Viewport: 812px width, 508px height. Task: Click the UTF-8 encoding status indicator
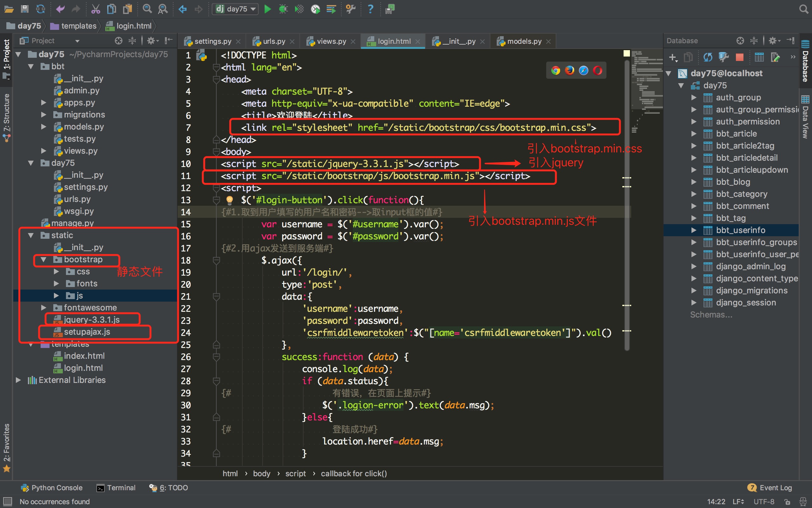tap(764, 501)
